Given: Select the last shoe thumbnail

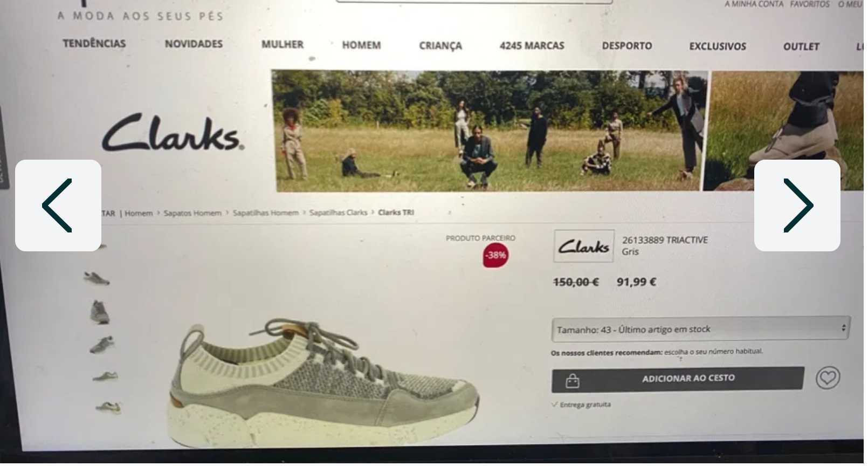Looking at the screenshot, I should (108, 408).
